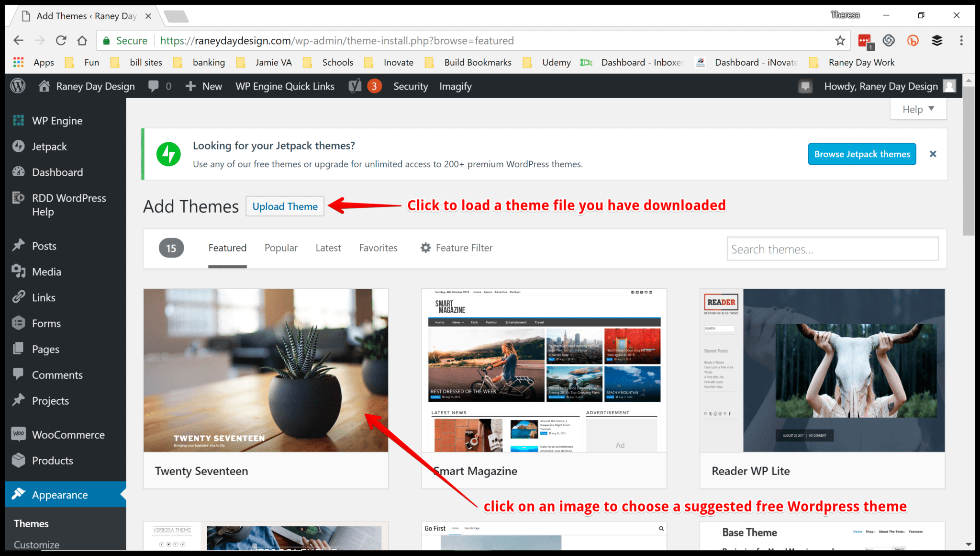
Task: Click the Dashboard gauge icon in sidebar
Action: (x=19, y=172)
